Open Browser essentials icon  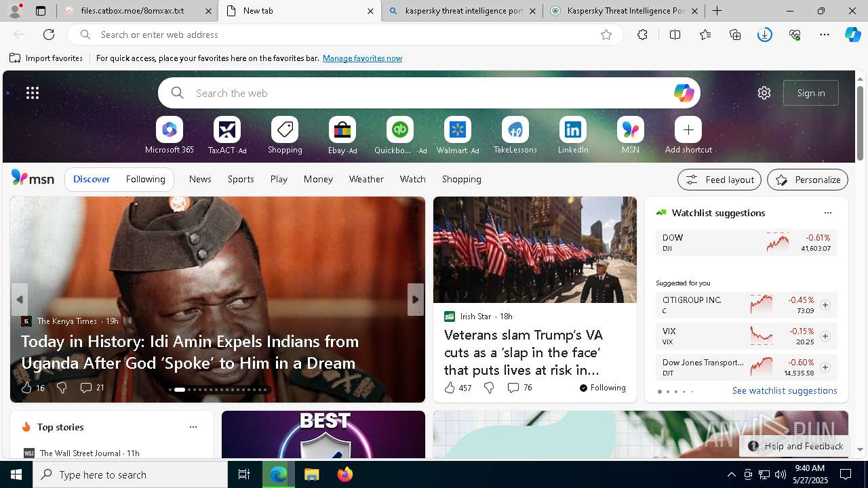795,35
